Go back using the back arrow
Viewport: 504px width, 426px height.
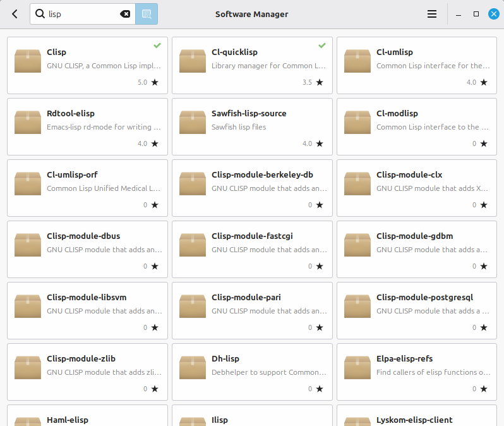[15, 14]
